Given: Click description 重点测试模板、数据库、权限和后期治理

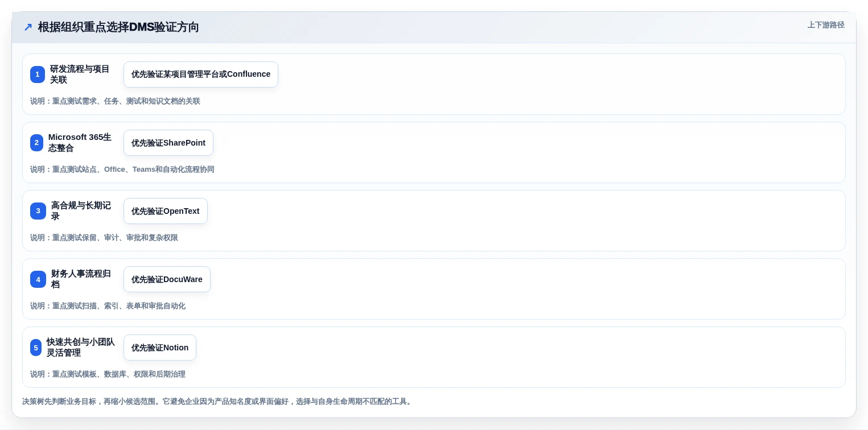Looking at the screenshot, I should point(119,374).
